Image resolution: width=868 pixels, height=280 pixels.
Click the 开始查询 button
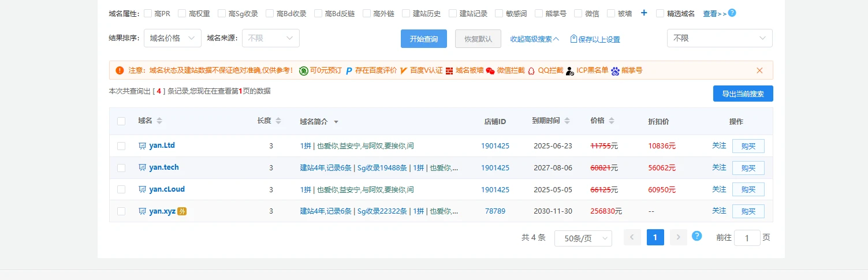coord(423,39)
